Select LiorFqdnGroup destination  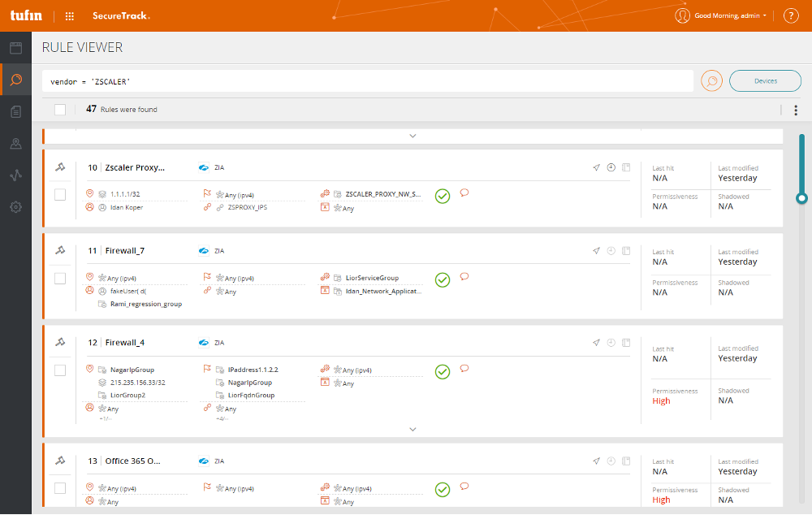(x=251, y=396)
